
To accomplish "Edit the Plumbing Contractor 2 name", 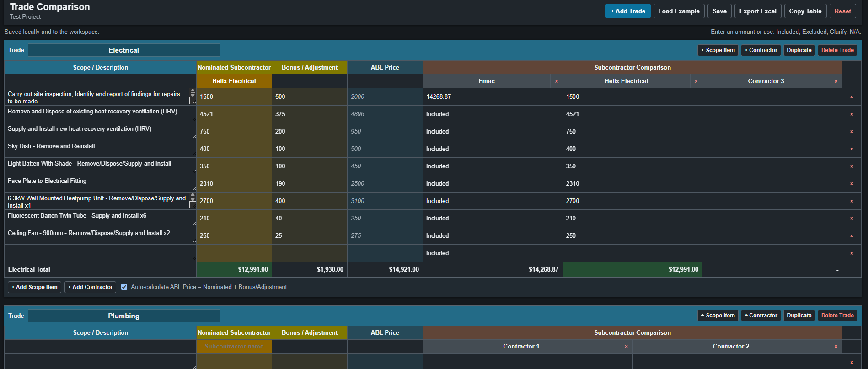I will click(731, 347).
